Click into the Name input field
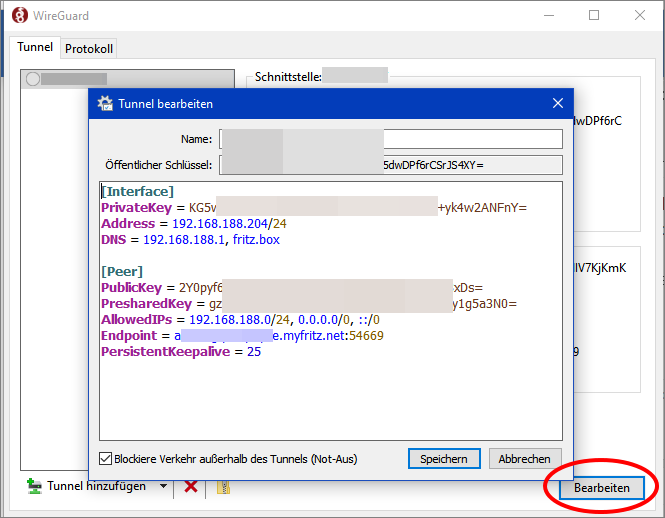Viewport: 665px width, 518px height. [391, 139]
